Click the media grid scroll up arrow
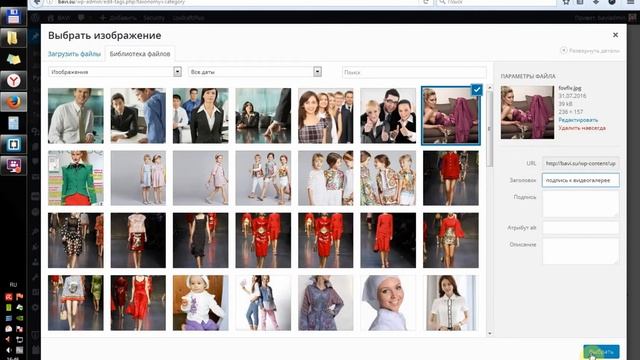 point(490,88)
